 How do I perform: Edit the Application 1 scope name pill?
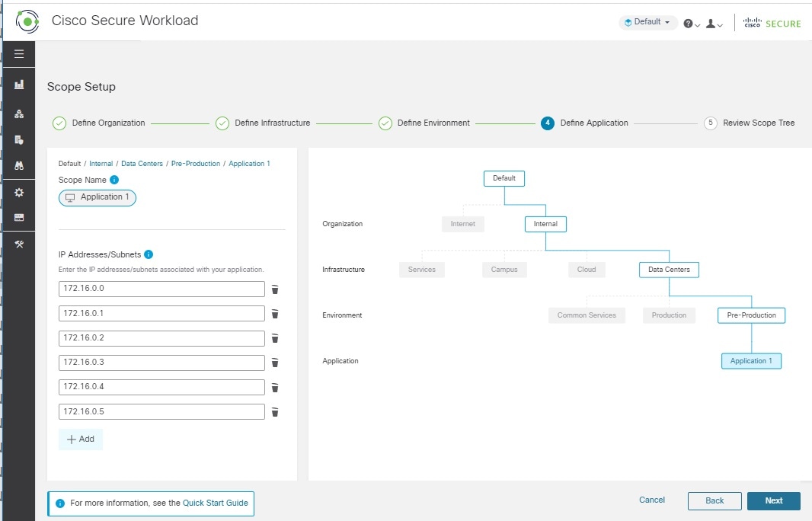coord(98,197)
